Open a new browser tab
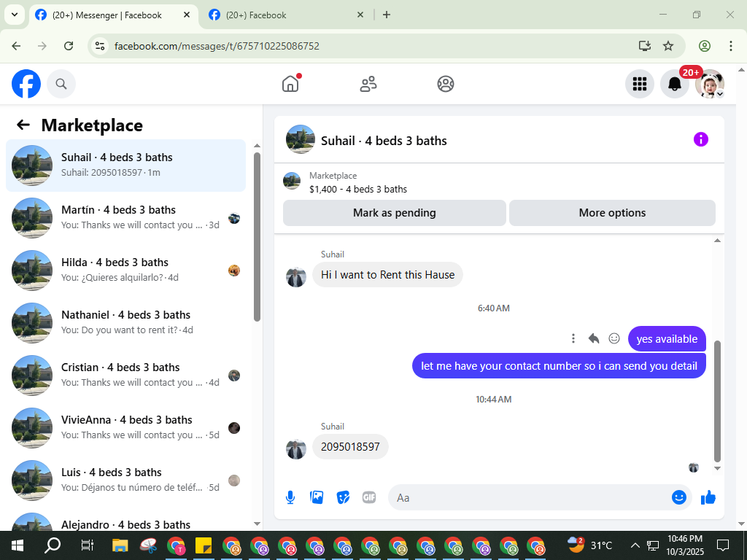 click(387, 15)
